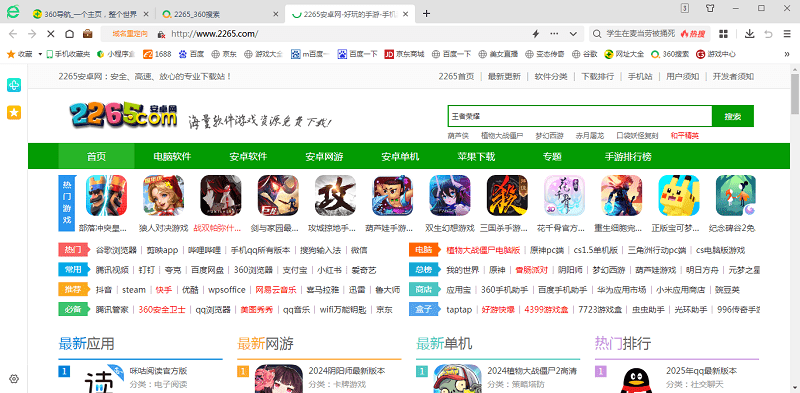
Task: Open the 手机收藏夹 bookmark
Action: pos(68,54)
